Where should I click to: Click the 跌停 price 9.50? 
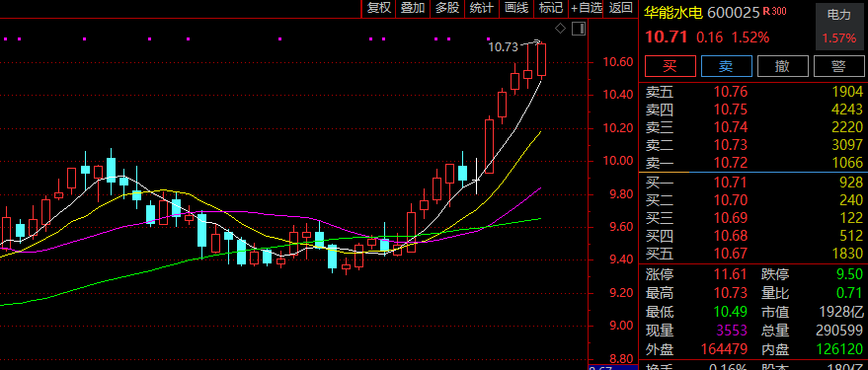coord(850,274)
